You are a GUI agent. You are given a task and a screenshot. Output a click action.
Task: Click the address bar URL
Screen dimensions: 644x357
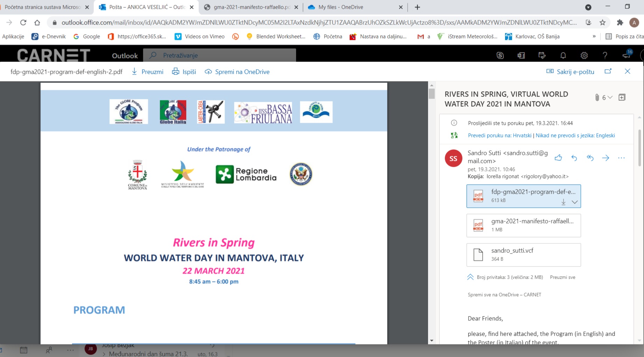pos(318,22)
